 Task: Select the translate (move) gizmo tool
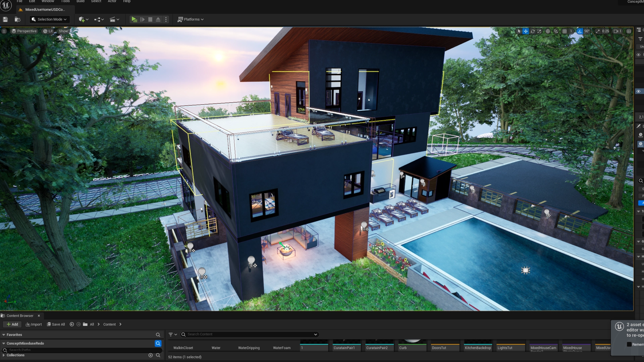pyautogui.click(x=526, y=31)
